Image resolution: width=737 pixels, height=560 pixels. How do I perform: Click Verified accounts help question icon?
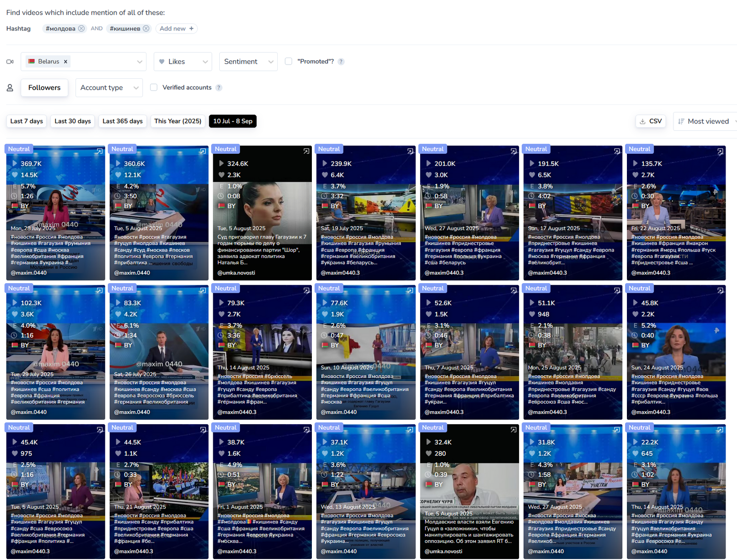click(x=219, y=87)
